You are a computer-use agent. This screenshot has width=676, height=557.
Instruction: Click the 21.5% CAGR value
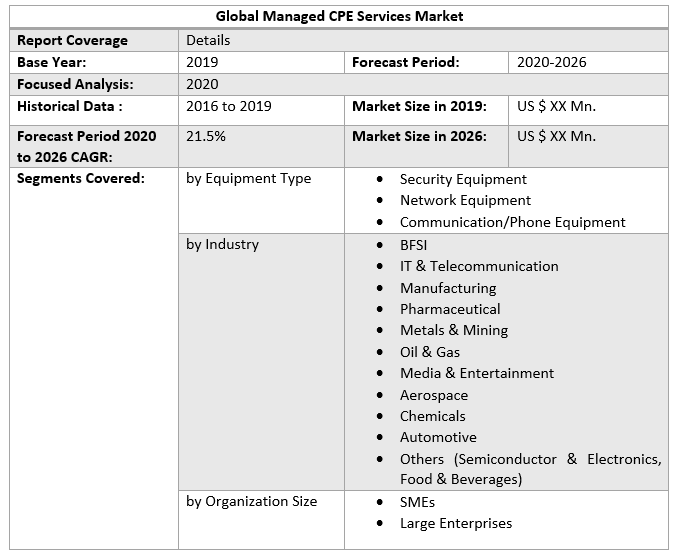tap(206, 136)
